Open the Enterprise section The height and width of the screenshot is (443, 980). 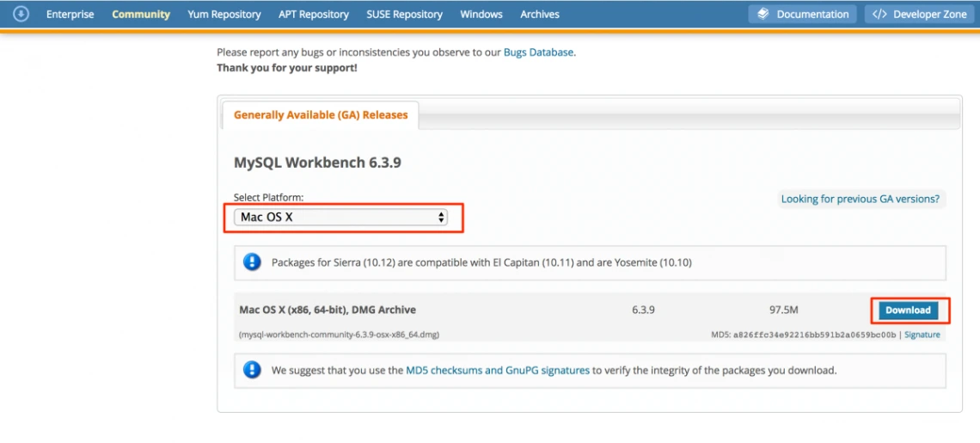(x=70, y=14)
